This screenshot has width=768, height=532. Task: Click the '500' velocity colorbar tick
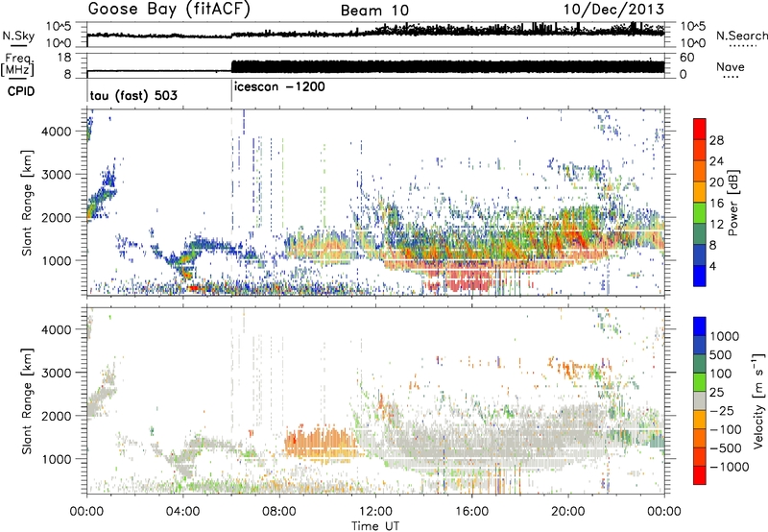(x=721, y=354)
